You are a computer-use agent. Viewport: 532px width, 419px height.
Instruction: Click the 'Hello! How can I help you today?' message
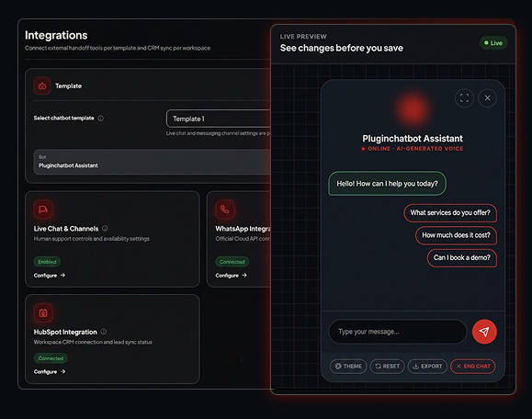(x=387, y=184)
